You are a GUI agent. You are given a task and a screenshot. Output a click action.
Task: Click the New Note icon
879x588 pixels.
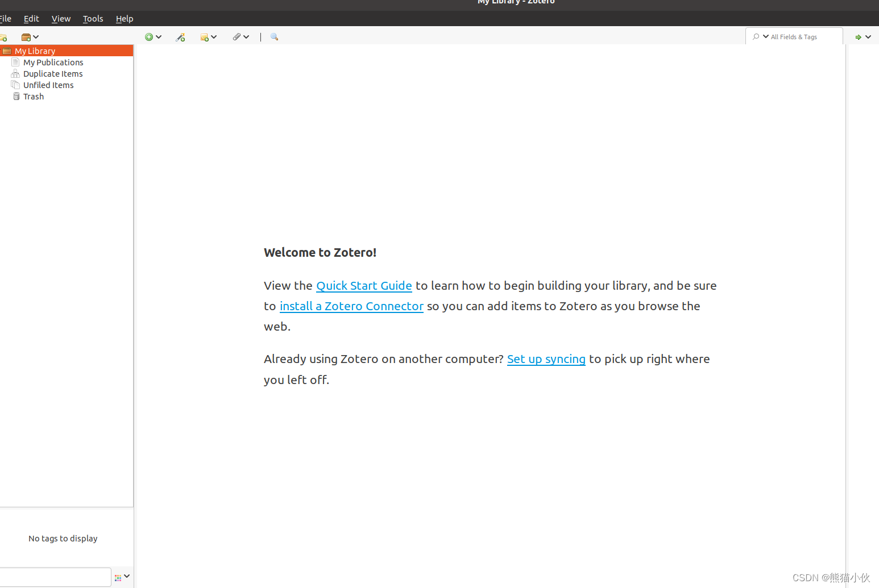[x=204, y=37]
